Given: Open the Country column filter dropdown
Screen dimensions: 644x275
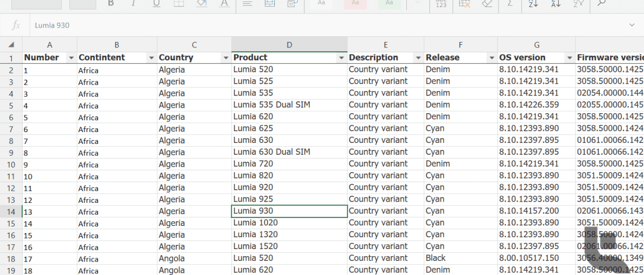Looking at the screenshot, I should (225, 58).
